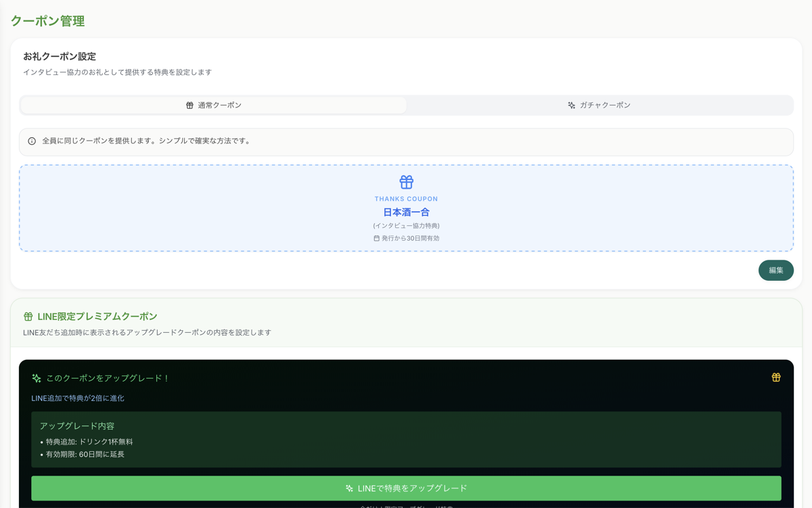Select the 通常クーポン tab

[x=213, y=105]
